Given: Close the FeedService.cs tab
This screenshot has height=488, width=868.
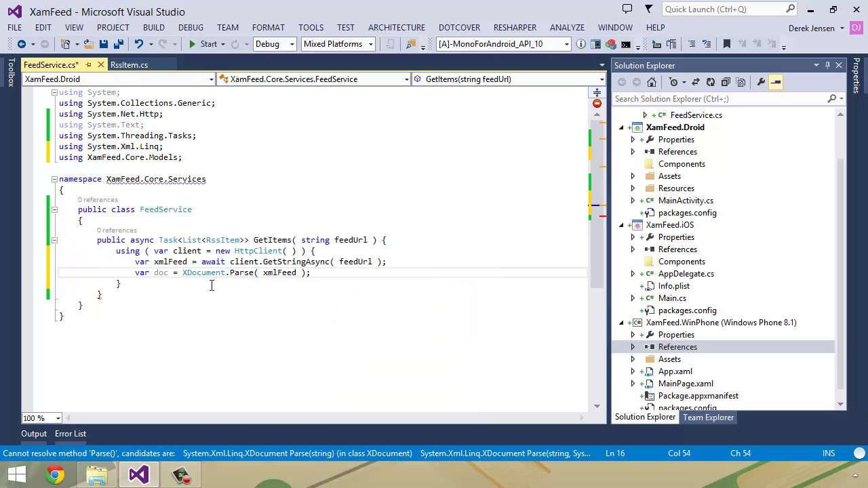Looking at the screenshot, I should click(100, 65).
